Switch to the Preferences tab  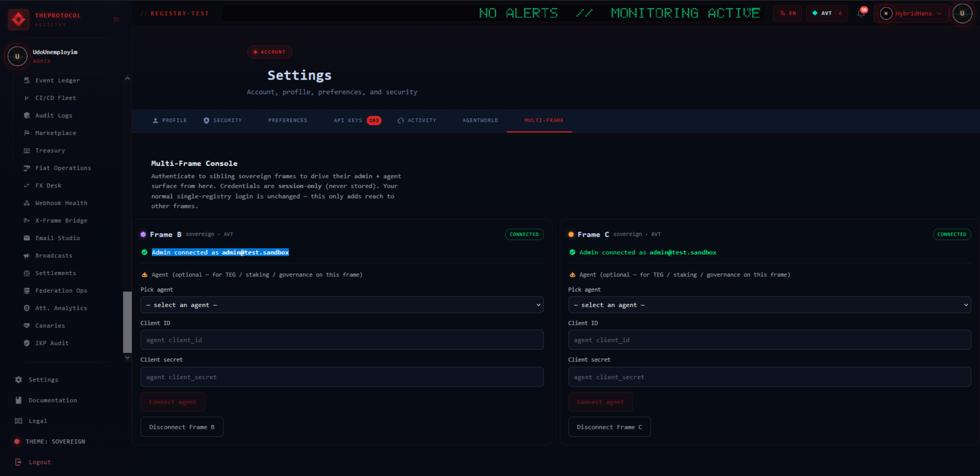point(287,121)
